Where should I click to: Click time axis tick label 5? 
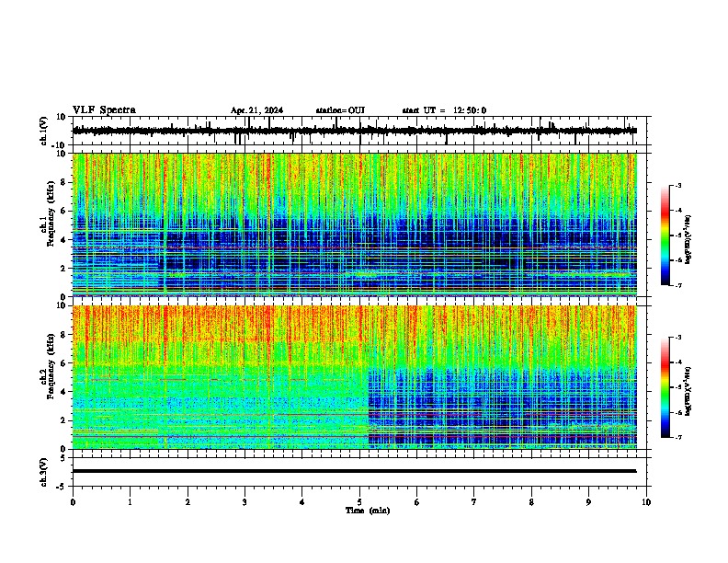[359, 502]
